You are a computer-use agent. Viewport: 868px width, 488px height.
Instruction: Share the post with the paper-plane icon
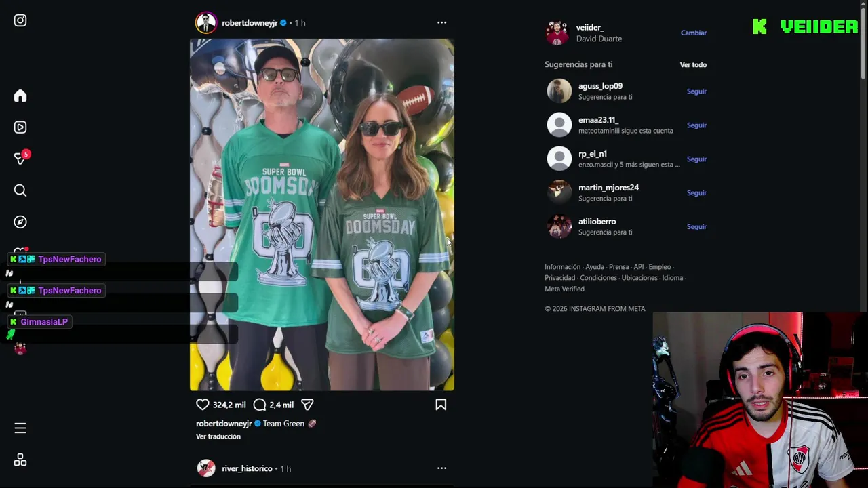click(307, 405)
